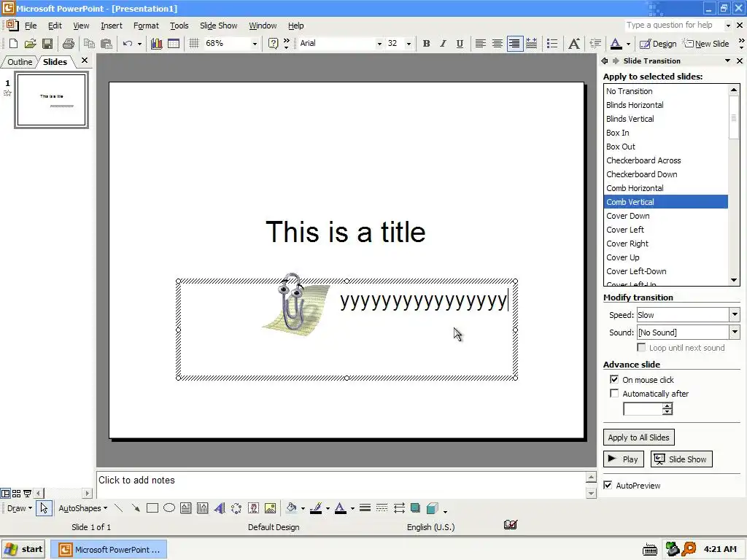Viewport: 747px width, 560px height.
Task: Click the Shadow Style icon
Action: point(415,508)
